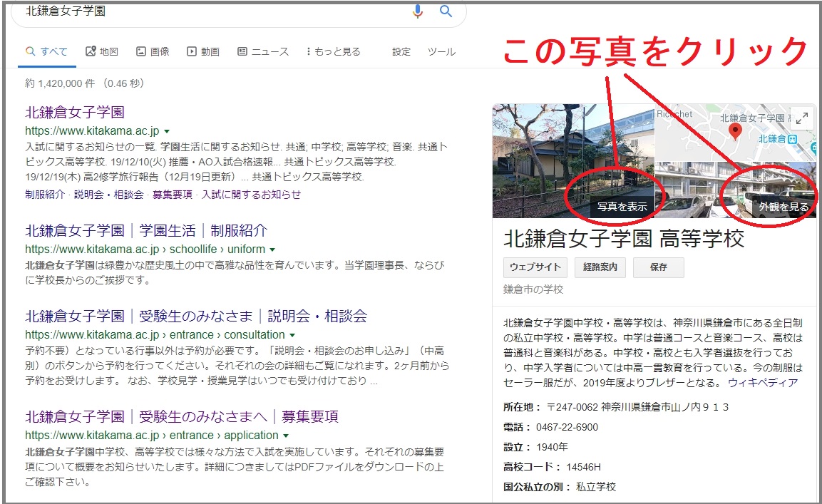Open the 募集要項 sitelink
Screen dimensions: 822x504
click(x=173, y=195)
